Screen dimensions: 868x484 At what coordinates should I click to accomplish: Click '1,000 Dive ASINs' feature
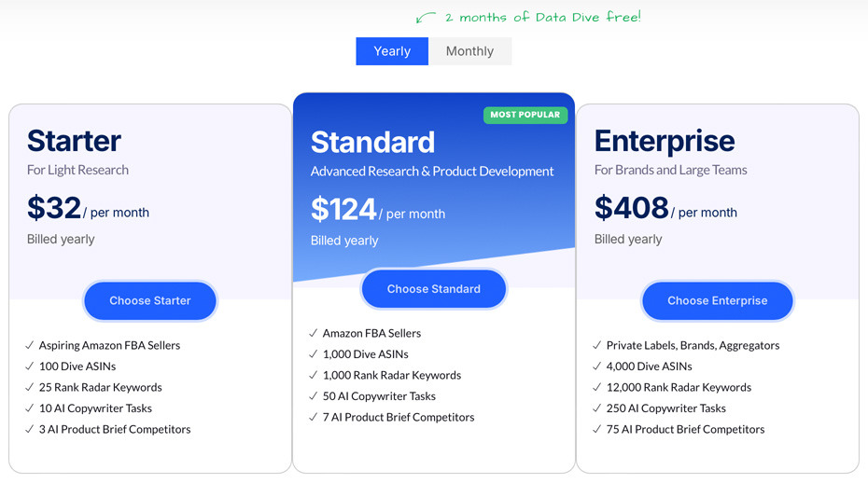tap(365, 354)
